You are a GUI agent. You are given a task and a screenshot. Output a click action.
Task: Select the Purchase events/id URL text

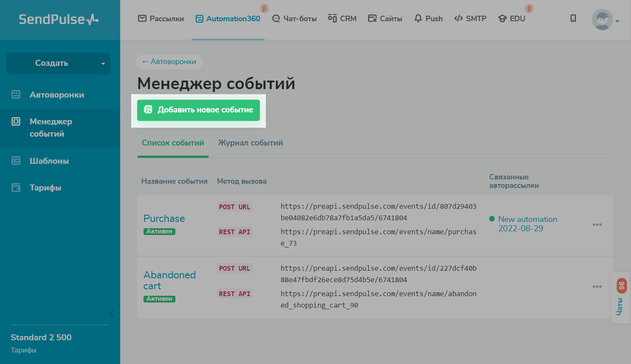(x=378, y=212)
